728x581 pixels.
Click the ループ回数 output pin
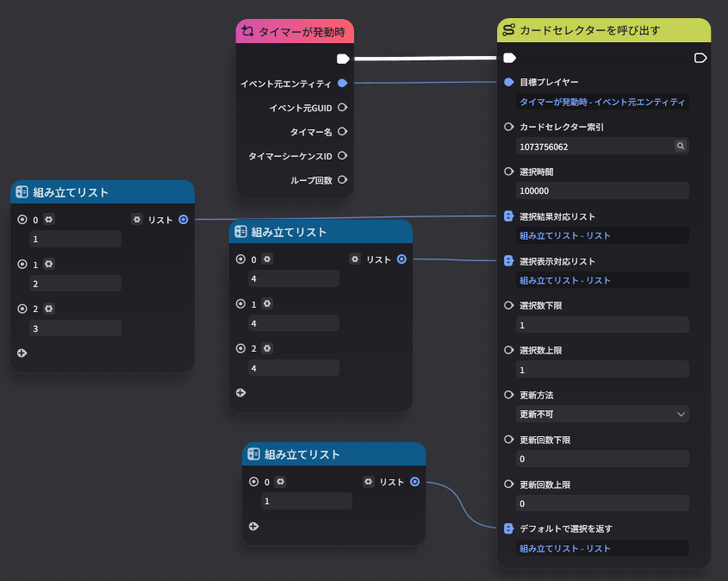tap(343, 180)
